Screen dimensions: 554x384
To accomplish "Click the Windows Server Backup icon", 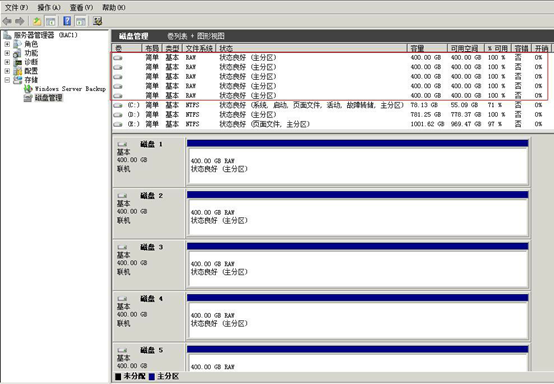I will point(28,89).
